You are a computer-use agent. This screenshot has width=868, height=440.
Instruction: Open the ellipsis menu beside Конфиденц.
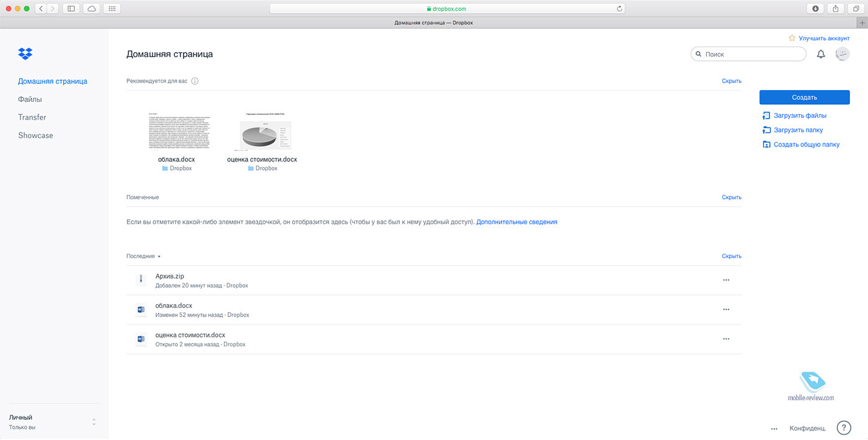coord(774,428)
